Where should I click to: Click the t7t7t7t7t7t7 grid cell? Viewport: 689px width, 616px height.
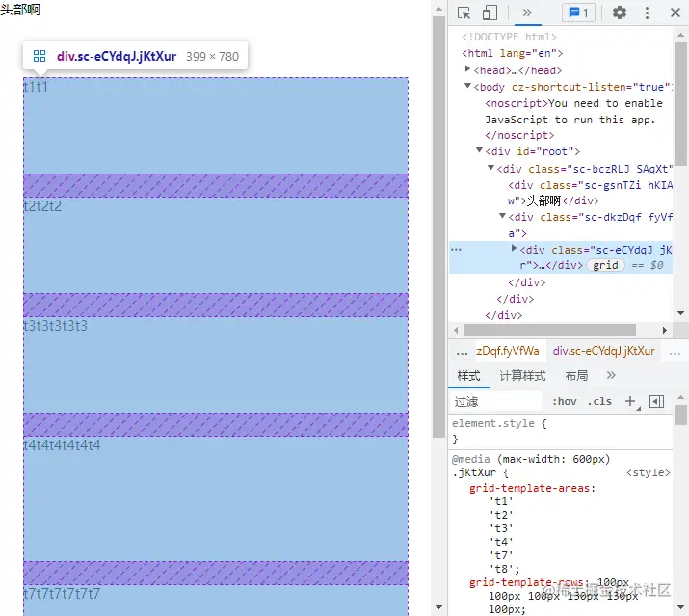pyautogui.click(x=215, y=601)
